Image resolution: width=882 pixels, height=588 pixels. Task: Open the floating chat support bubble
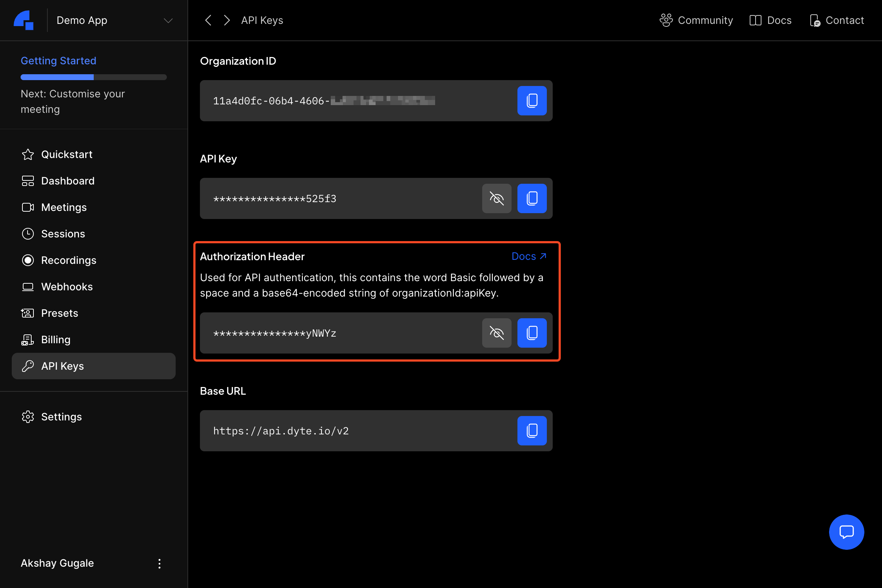[847, 532]
